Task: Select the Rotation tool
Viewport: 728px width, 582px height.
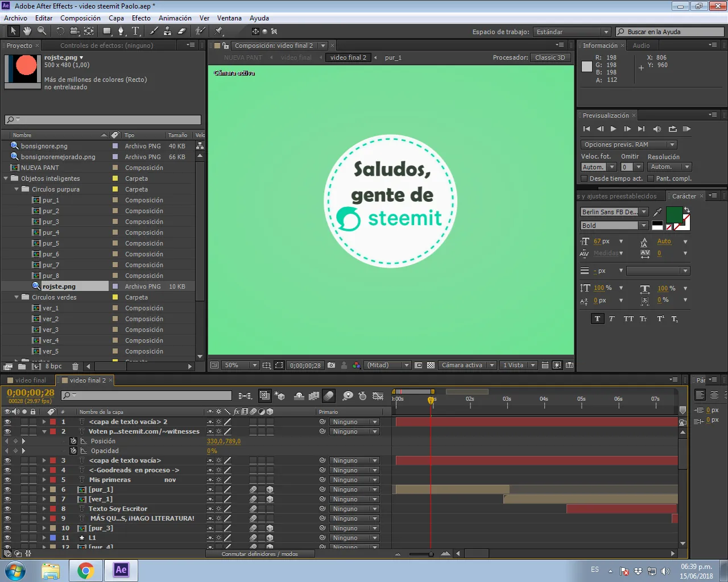Action: pyautogui.click(x=60, y=31)
